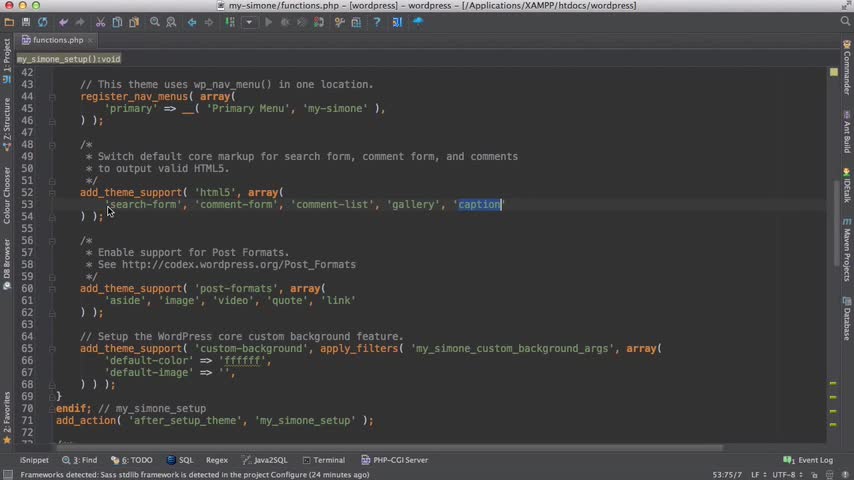Change the LF line separator selector
This screenshot has width=854, height=480.
(x=758, y=475)
